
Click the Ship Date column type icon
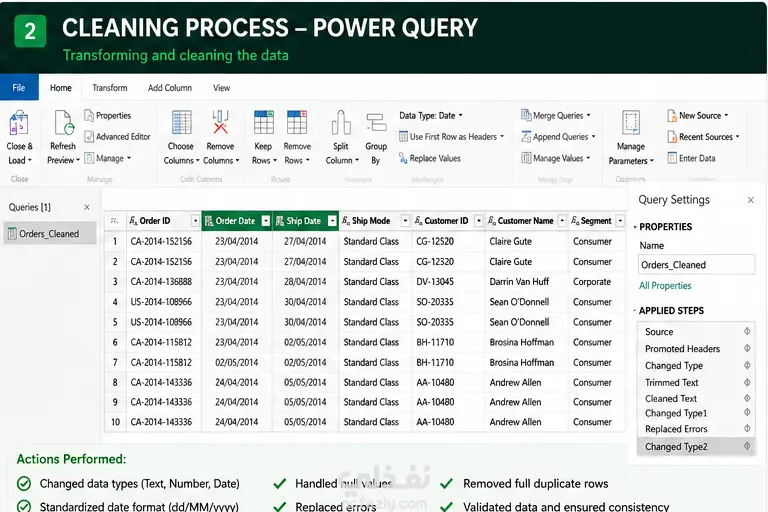(x=280, y=221)
